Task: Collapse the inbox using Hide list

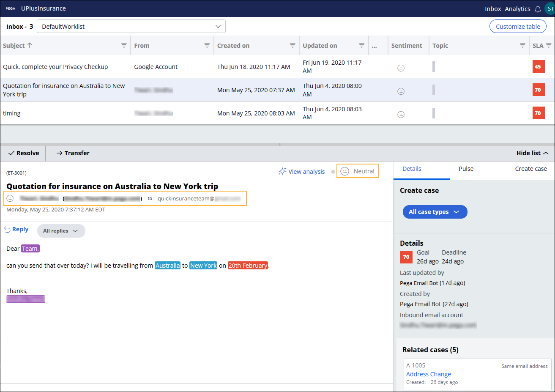Action: tap(532, 153)
